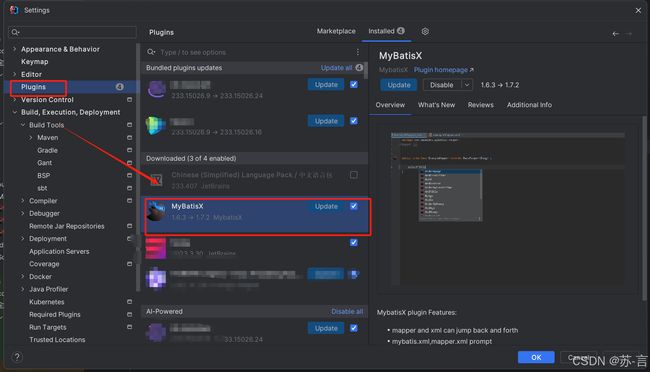Open the Additional Info tab
This screenshot has width=650, height=372.
tap(529, 105)
